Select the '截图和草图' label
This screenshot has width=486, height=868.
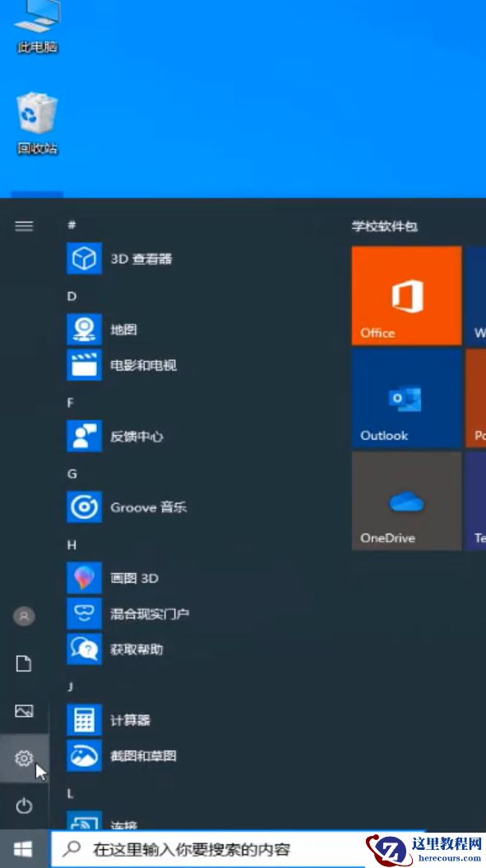(x=143, y=755)
